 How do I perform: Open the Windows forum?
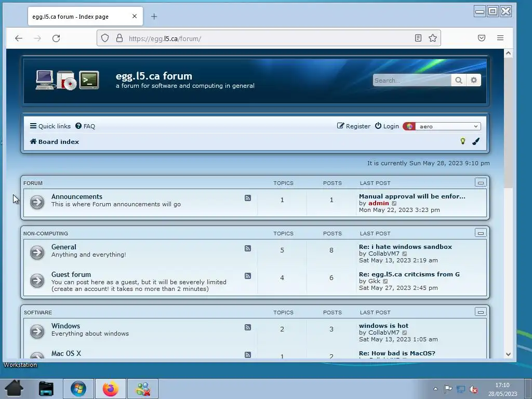coord(65,326)
